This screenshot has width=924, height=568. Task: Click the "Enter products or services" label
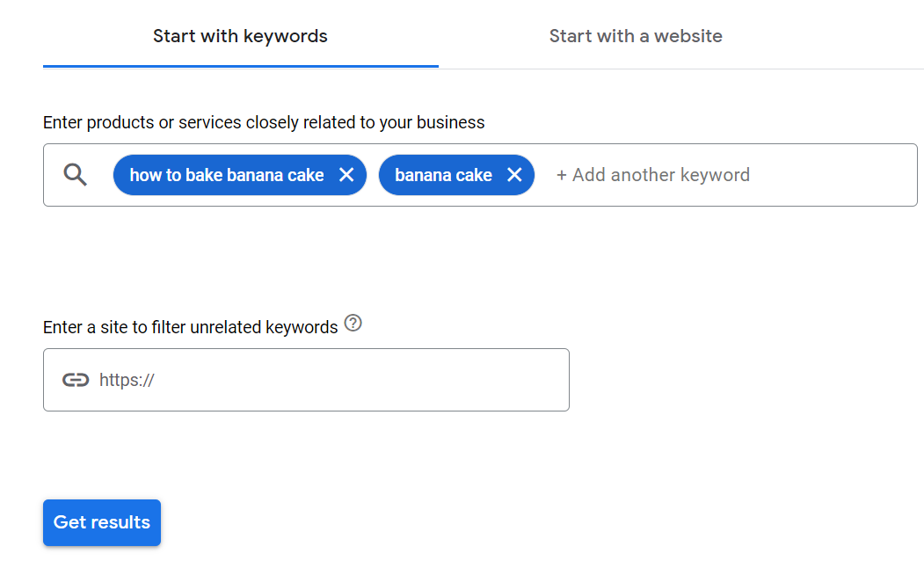click(264, 122)
